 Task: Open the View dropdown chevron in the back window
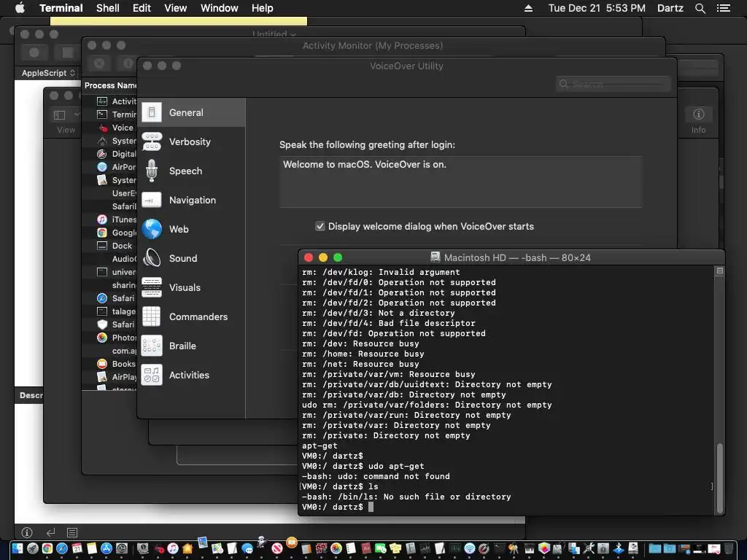click(x=76, y=114)
